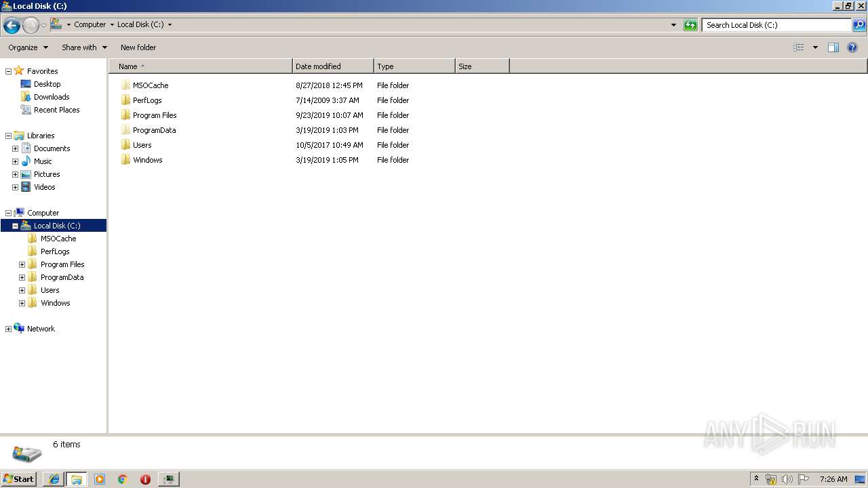Open the Help icon
This screenshot has height=488, width=868.
click(852, 47)
